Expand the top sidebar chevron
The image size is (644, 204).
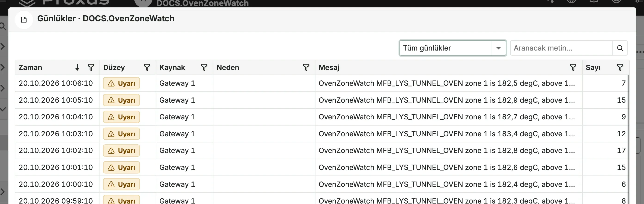[3, 46]
